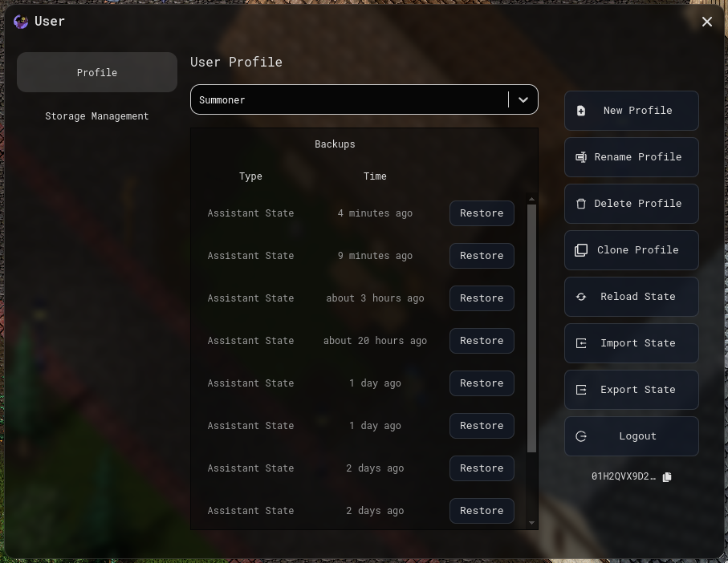Click the Logout icon
This screenshot has width=728, height=563.
click(581, 436)
